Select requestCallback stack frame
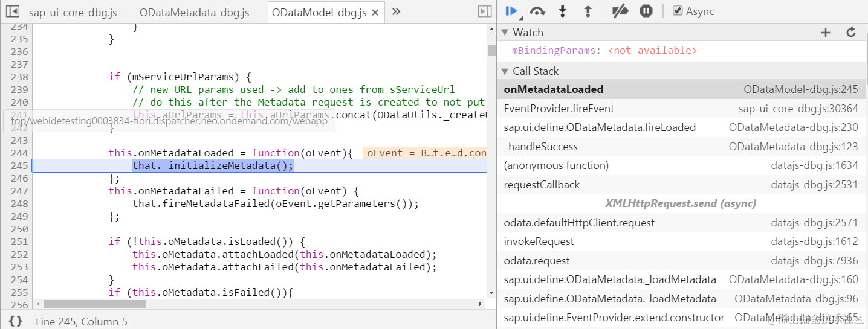The width and height of the screenshot is (868, 329). pos(681,185)
